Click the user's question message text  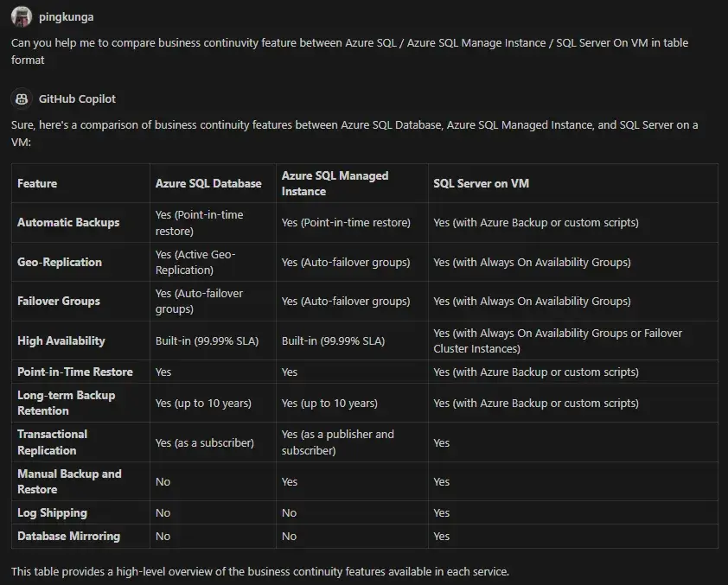(x=349, y=51)
